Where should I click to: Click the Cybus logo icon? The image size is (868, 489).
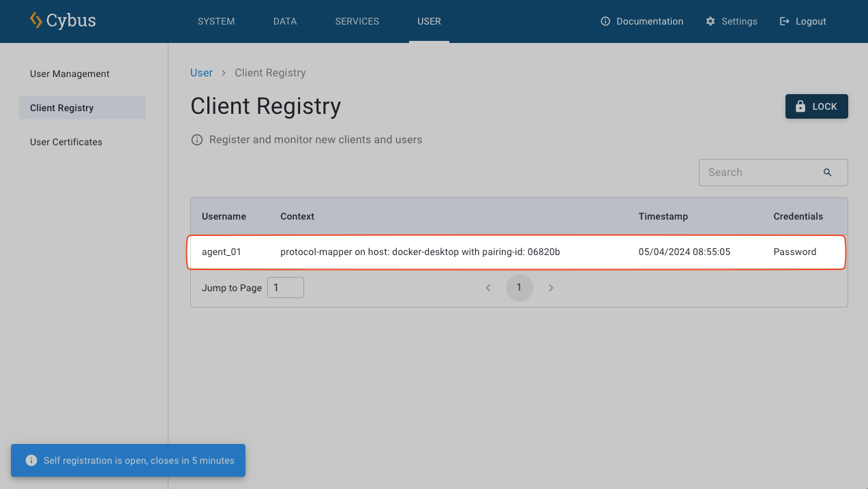36,20
